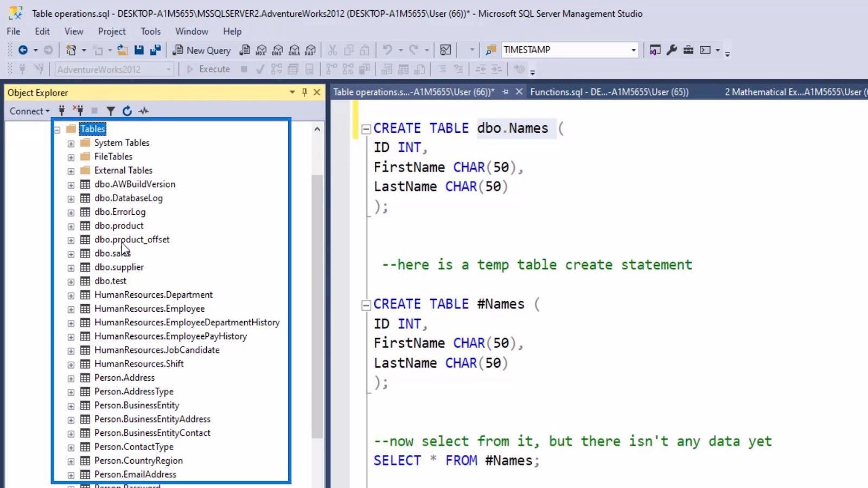Collapse the CREATE TABLE dbo.Names code block

[366, 129]
